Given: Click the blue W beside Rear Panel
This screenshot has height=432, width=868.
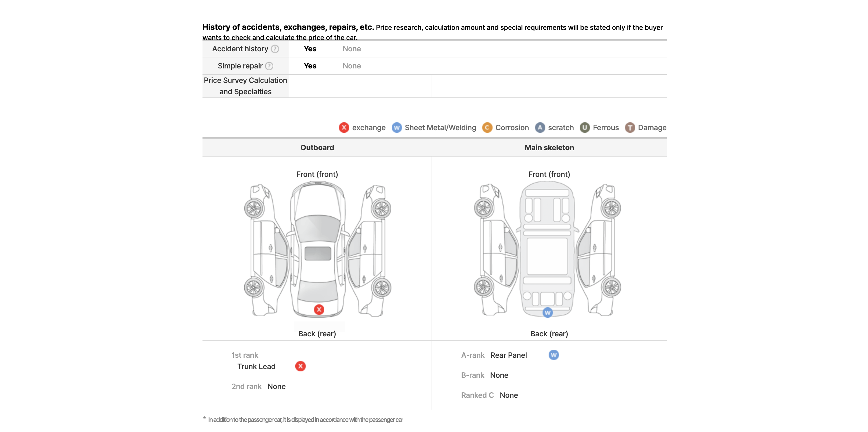Looking at the screenshot, I should (x=553, y=355).
